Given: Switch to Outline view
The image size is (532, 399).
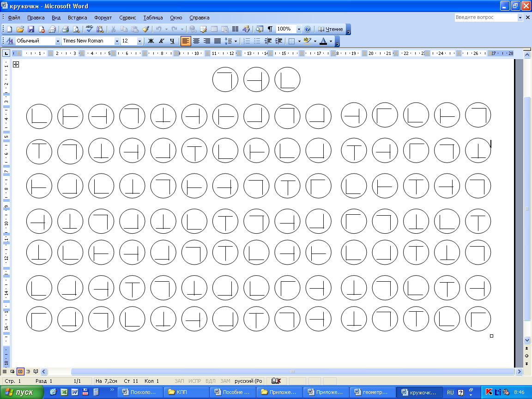Looking at the screenshot, I should 28,371.
